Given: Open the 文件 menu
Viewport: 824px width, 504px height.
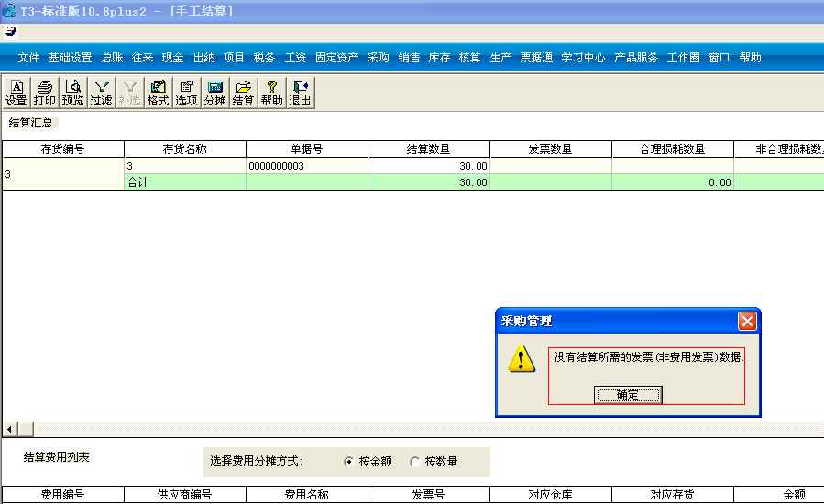Looking at the screenshot, I should 28,58.
